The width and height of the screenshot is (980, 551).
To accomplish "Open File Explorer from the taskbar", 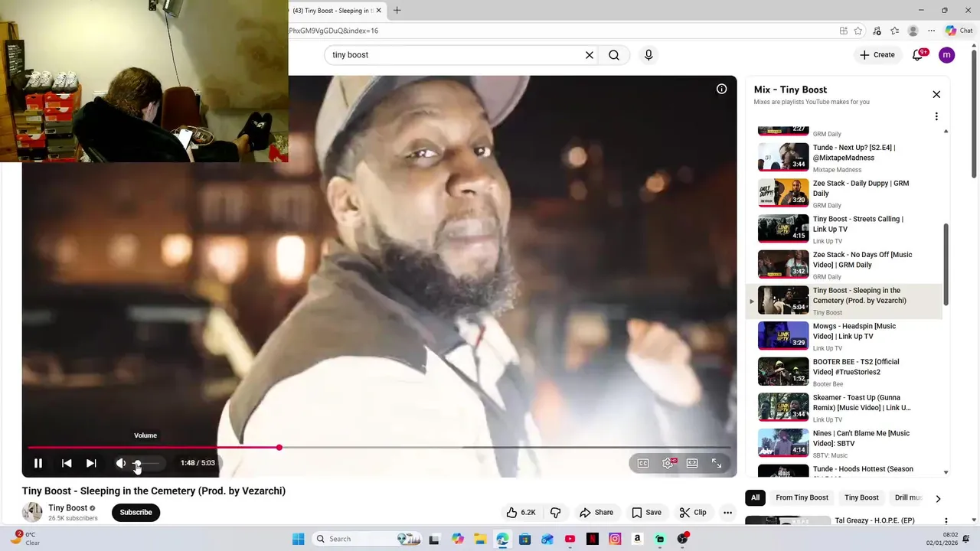I will coord(480,539).
